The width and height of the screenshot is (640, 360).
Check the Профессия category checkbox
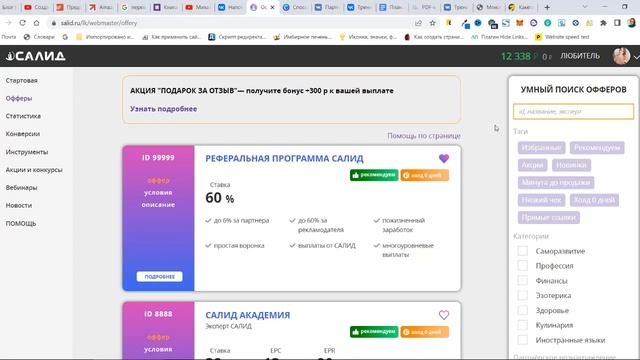(522, 265)
